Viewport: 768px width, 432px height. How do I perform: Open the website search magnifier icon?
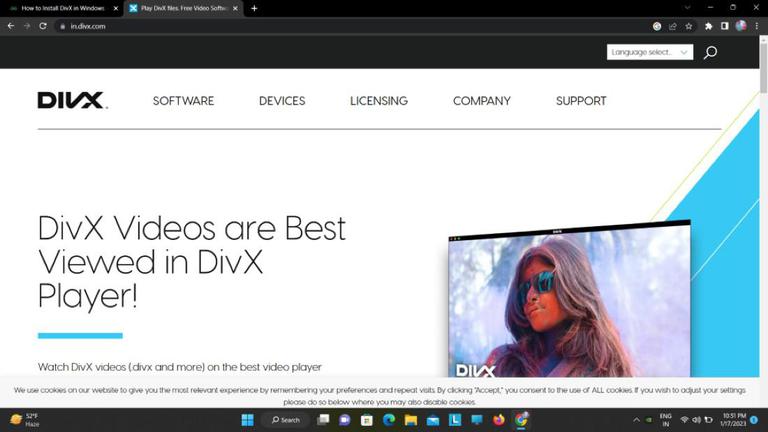710,52
